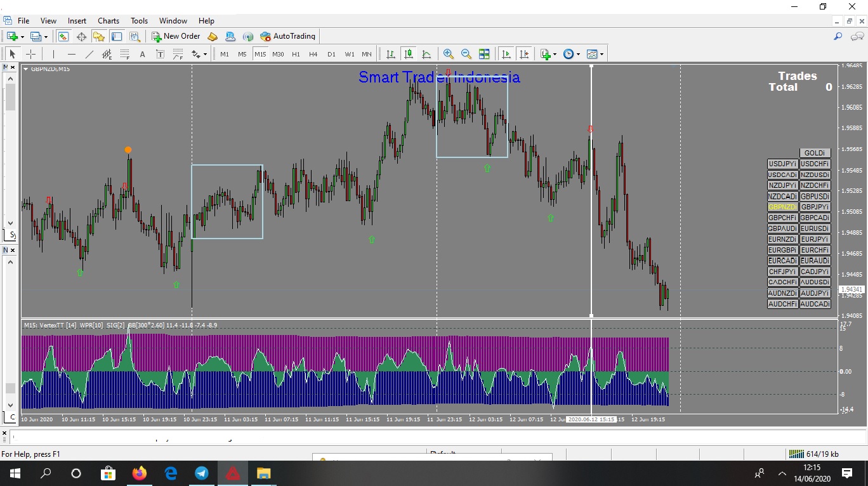Image resolution: width=868 pixels, height=486 pixels.
Task: Click the 614/19 kb connection status
Action: tap(814, 454)
